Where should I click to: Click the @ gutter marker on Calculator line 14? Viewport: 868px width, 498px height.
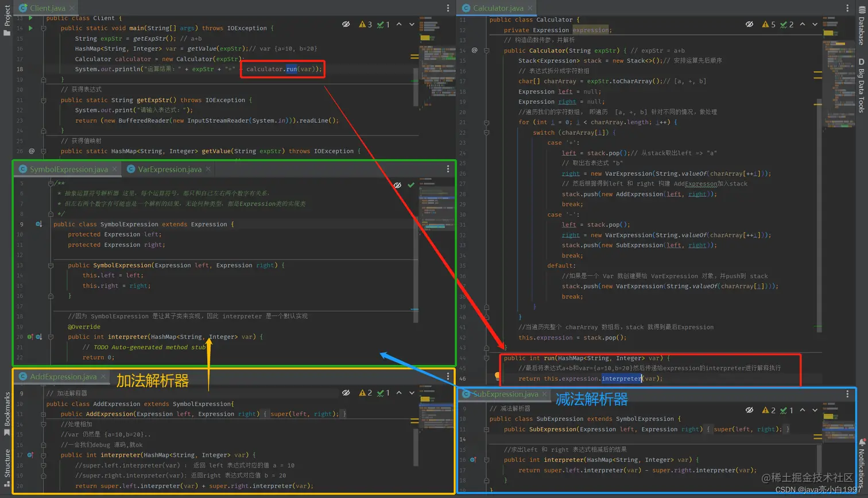pos(474,50)
